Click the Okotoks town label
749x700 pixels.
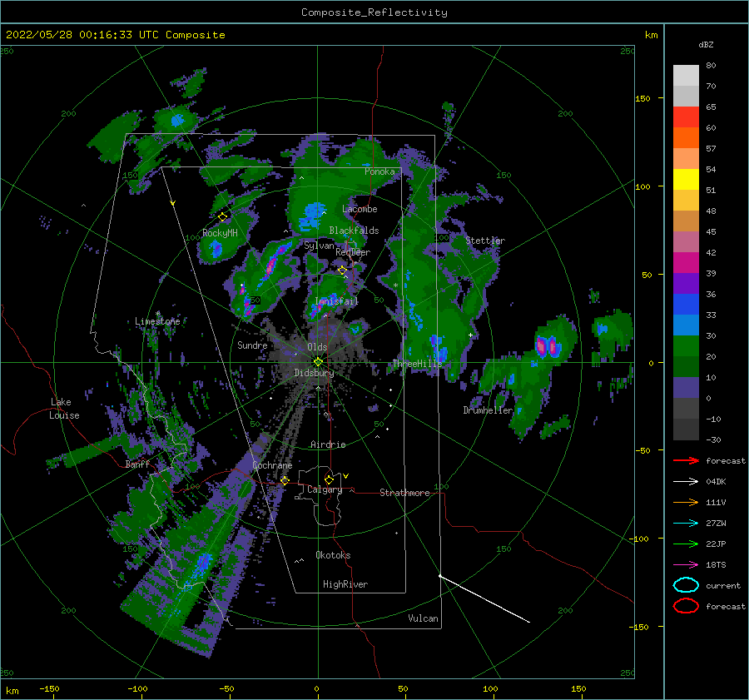pos(333,556)
